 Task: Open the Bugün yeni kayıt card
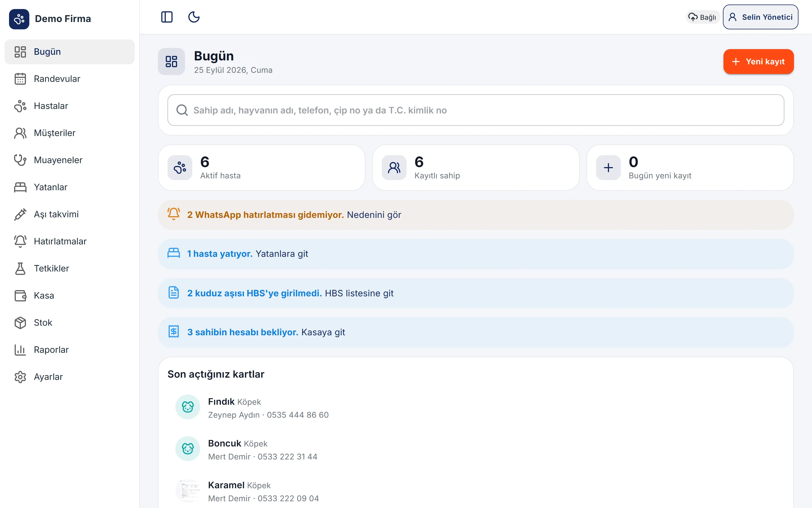click(x=690, y=168)
